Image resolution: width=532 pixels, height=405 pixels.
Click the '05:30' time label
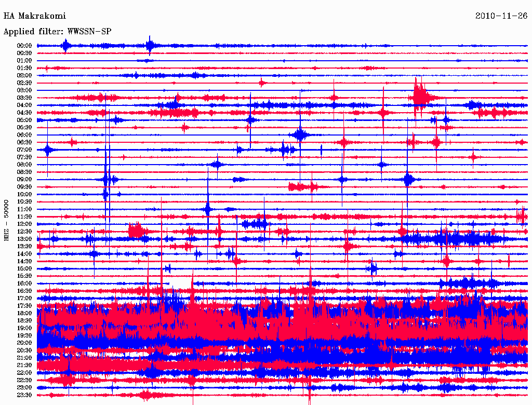pyautogui.click(x=24, y=127)
